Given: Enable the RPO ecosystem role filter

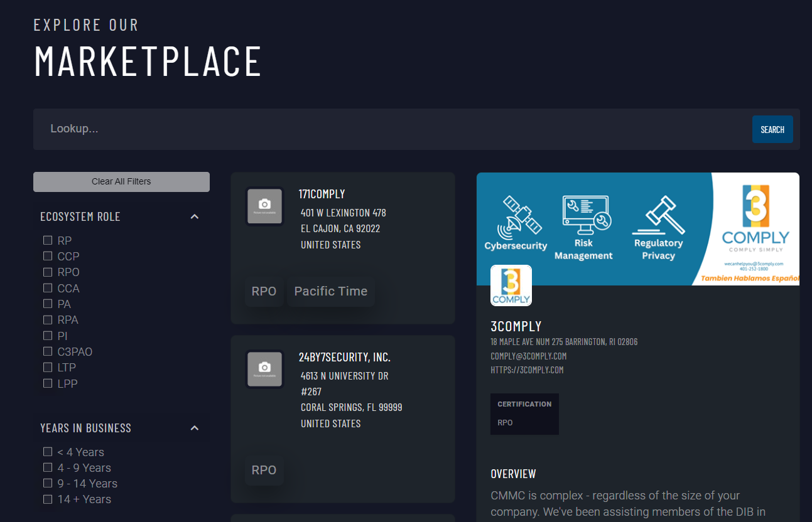Looking at the screenshot, I should [x=47, y=272].
